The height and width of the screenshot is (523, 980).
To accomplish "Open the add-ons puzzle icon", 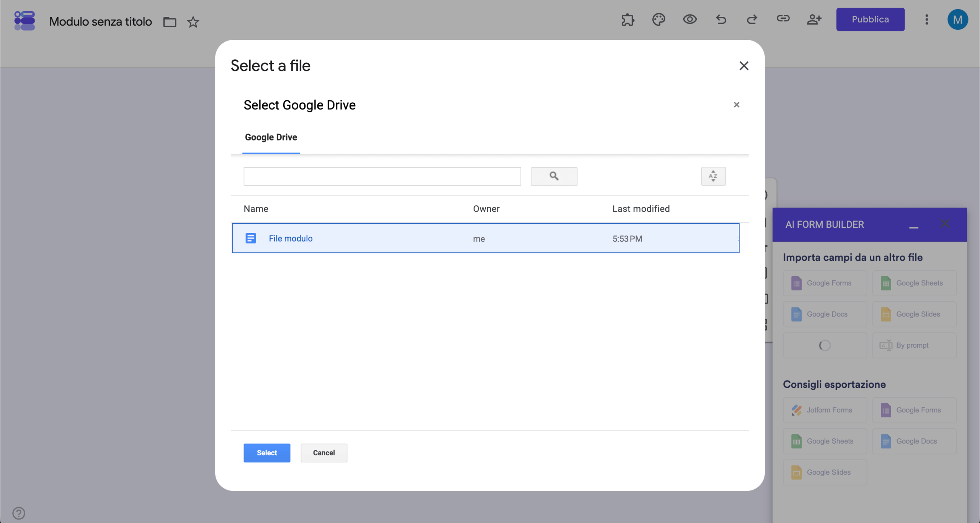I will coord(628,19).
